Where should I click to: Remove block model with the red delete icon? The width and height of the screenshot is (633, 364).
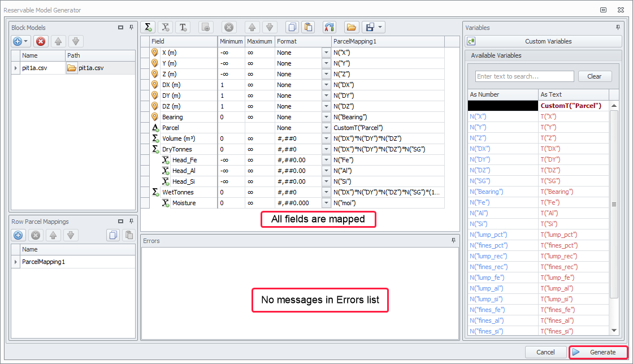click(41, 41)
